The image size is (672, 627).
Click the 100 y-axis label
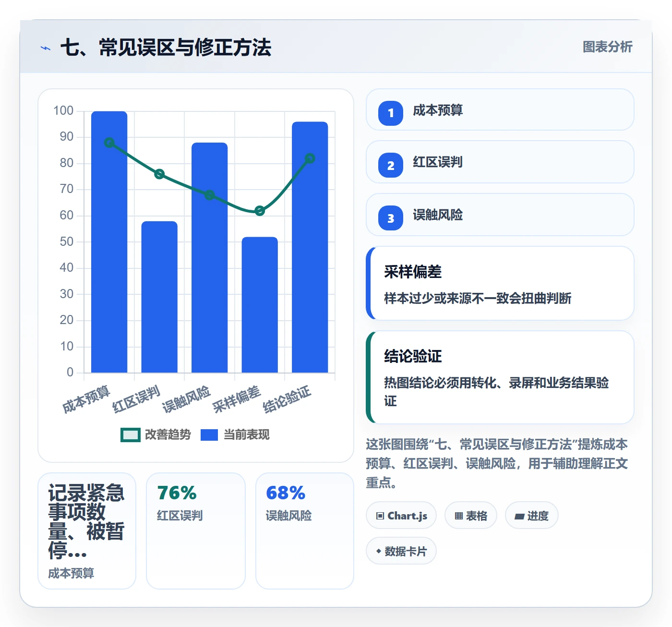[x=63, y=111]
